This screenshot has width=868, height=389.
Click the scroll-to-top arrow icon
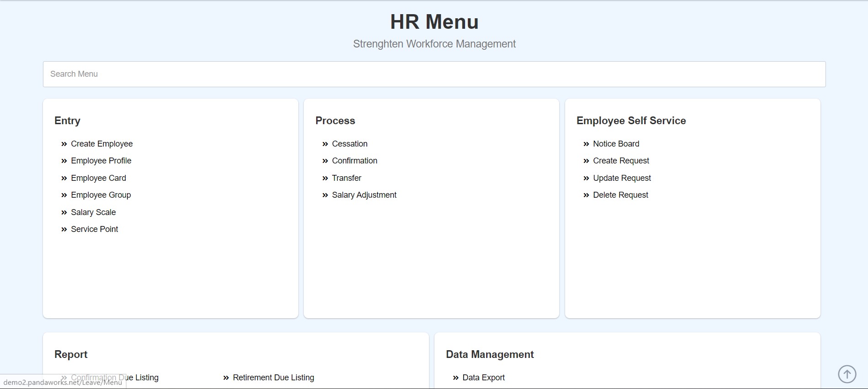pos(847,374)
